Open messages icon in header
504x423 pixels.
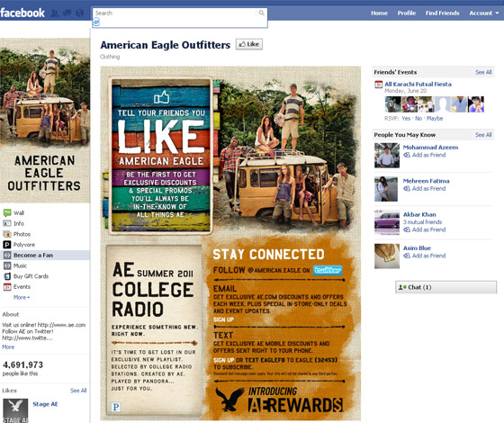[67, 13]
